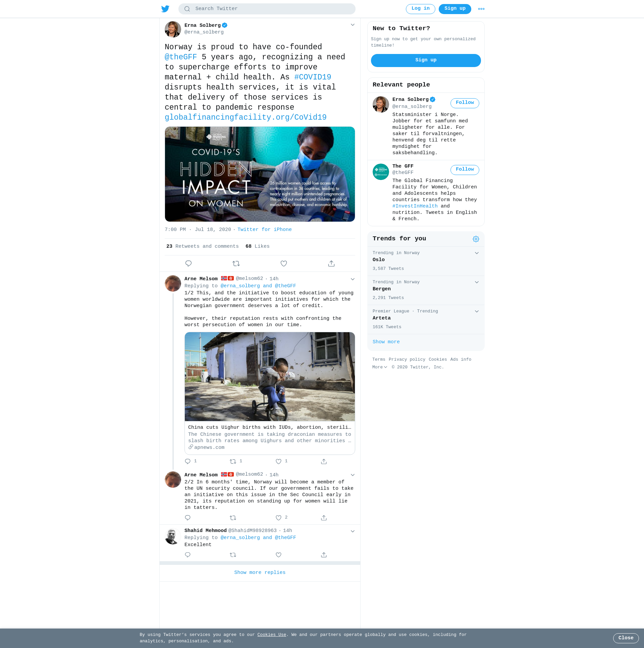
Task: Open the 68 Likes list
Action: point(257,246)
